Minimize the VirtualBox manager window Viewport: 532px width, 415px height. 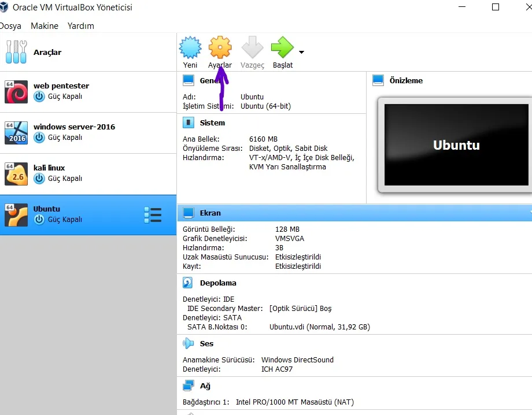[x=462, y=7]
